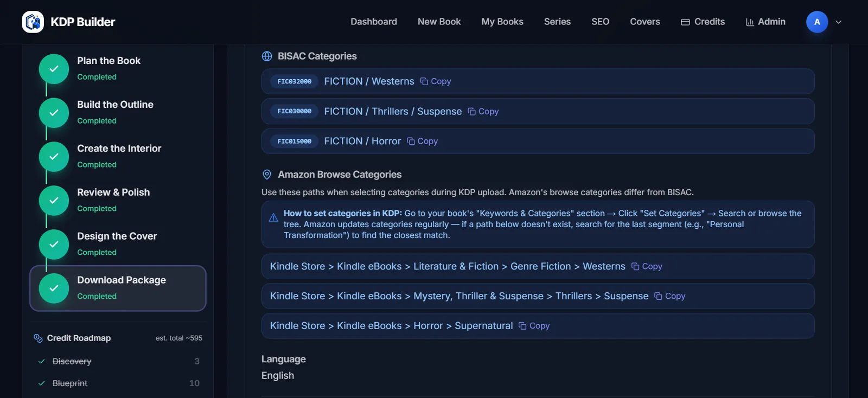Click the Amazon Browse Categories pin icon
This screenshot has height=398, width=868.
267,175
